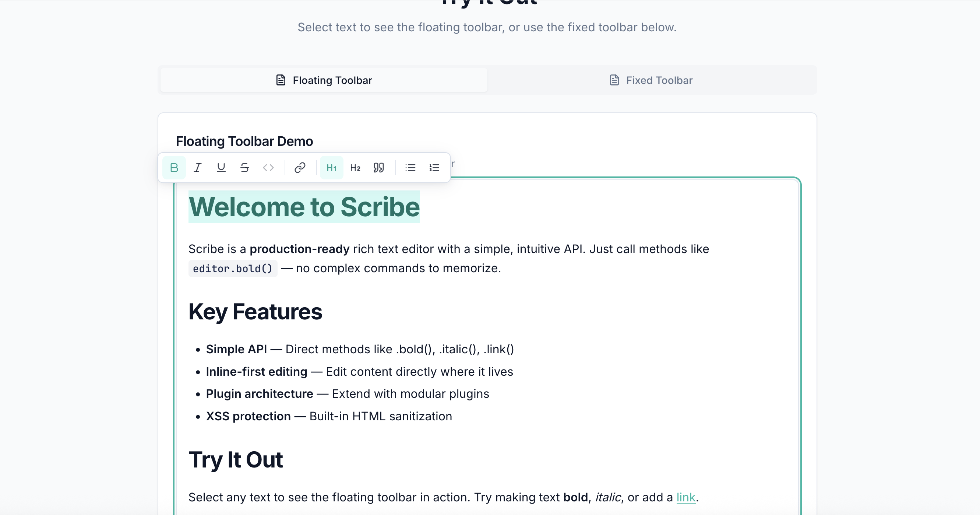980x515 pixels.
Task: Click the highlighted Welcome to Scribe heading
Action: click(304, 207)
